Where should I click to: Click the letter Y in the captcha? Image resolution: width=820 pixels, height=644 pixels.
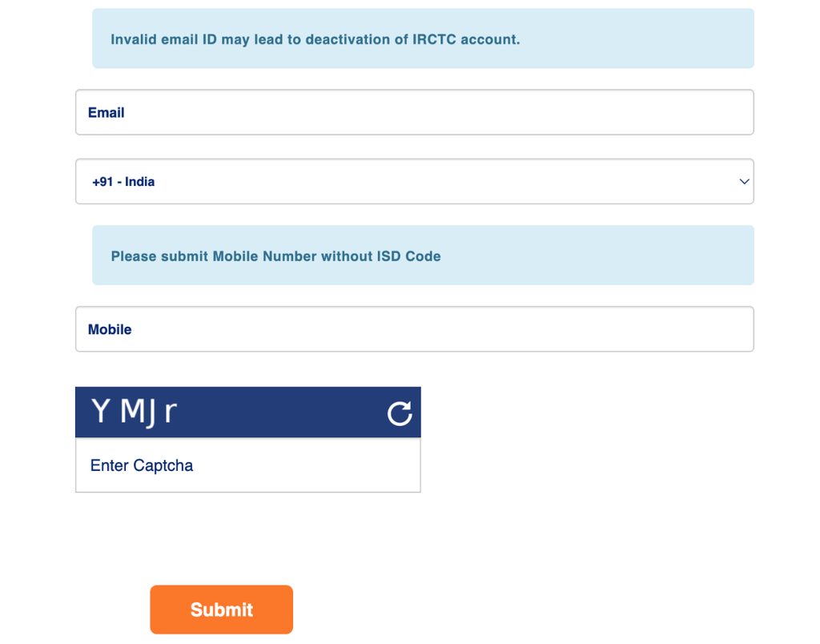point(100,410)
